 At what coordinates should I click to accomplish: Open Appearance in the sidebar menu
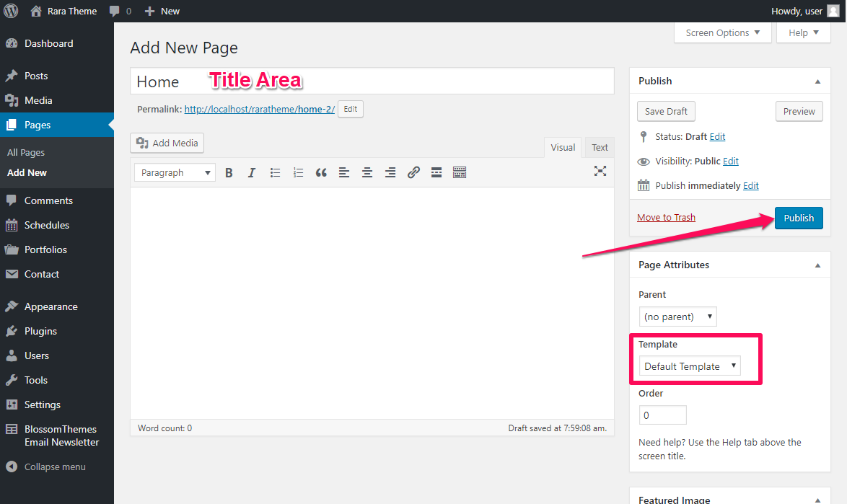point(51,306)
